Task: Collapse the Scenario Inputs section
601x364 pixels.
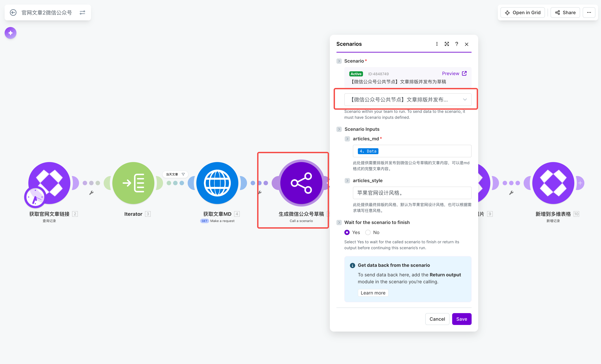Action: (339, 129)
